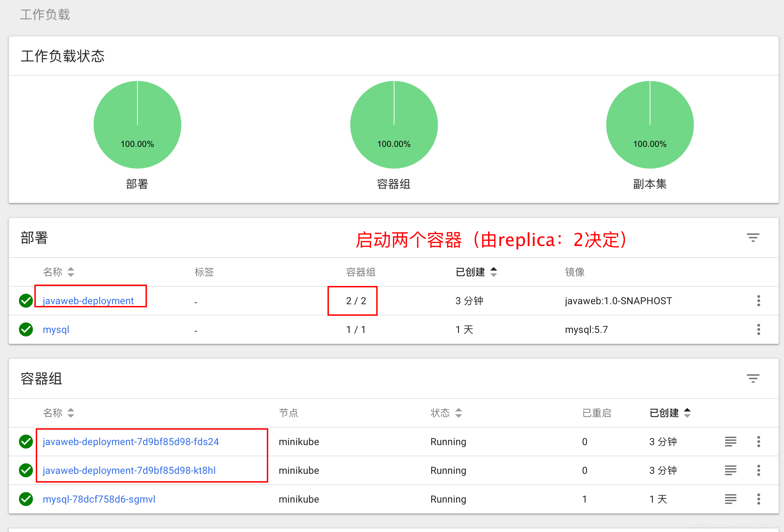Open pod mysql-78dcf758d6-sgmvl
The image size is (784, 532).
coord(99,499)
